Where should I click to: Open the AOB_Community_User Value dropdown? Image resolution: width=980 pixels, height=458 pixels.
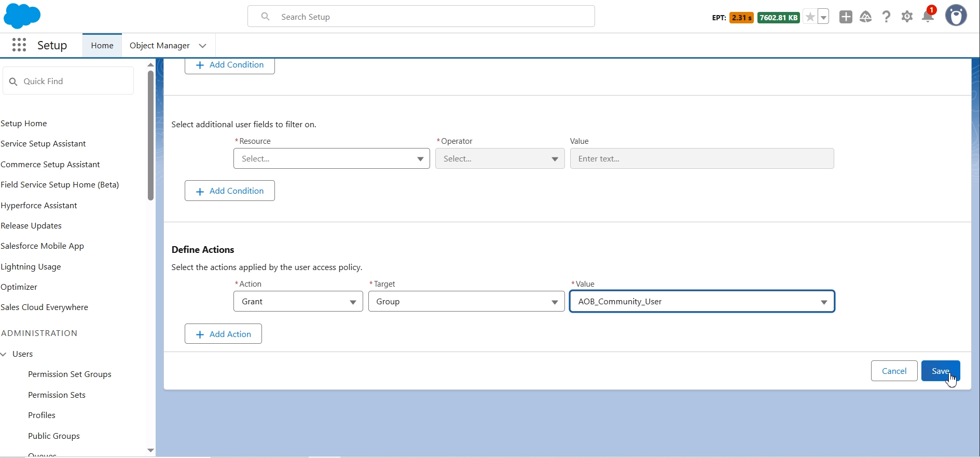pos(702,302)
